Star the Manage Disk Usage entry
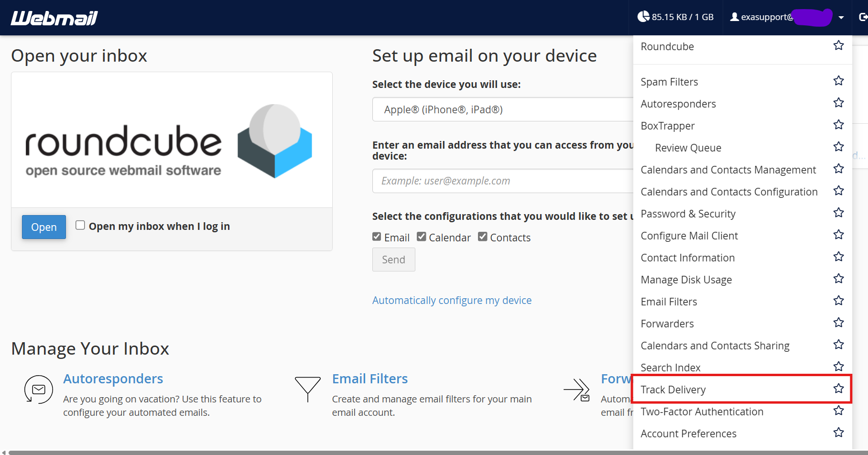This screenshot has width=868, height=455. click(838, 279)
